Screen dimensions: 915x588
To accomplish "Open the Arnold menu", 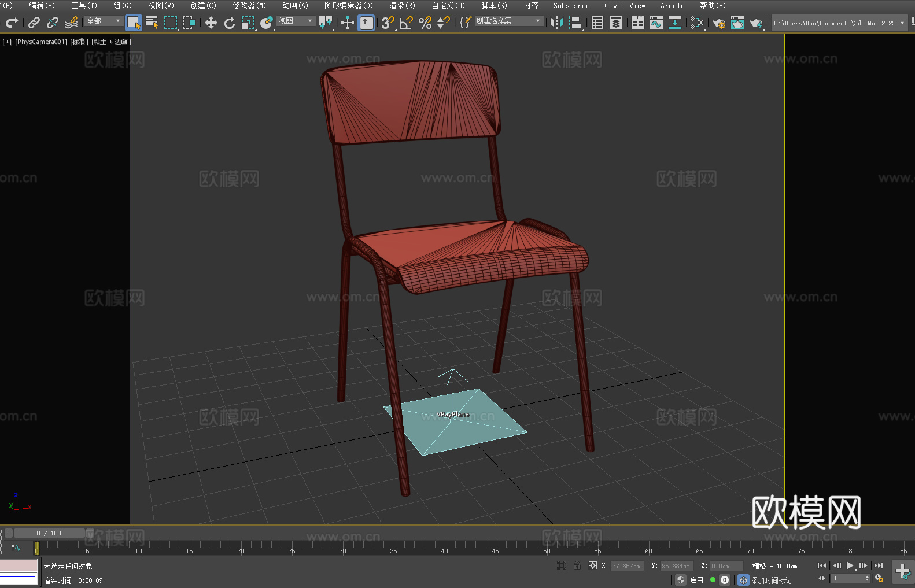I will [x=673, y=5].
